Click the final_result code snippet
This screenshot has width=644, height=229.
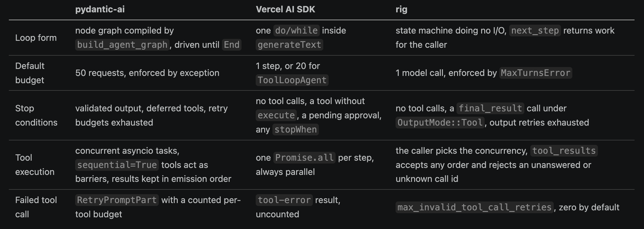coord(490,108)
